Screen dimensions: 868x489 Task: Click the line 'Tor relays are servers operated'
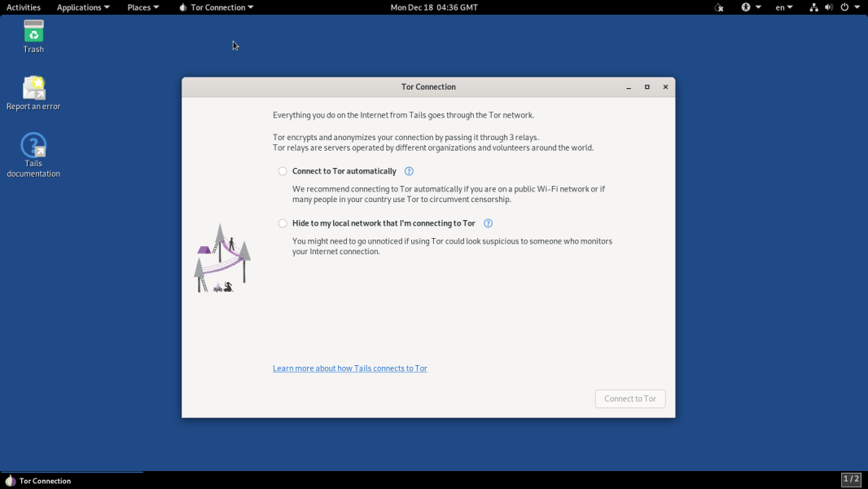[x=433, y=148]
